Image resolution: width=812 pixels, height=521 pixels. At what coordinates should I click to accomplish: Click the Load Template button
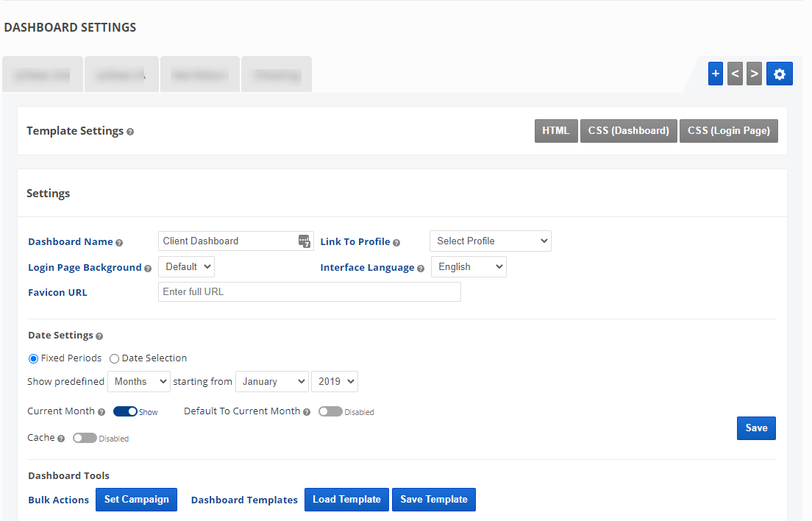(346, 499)
